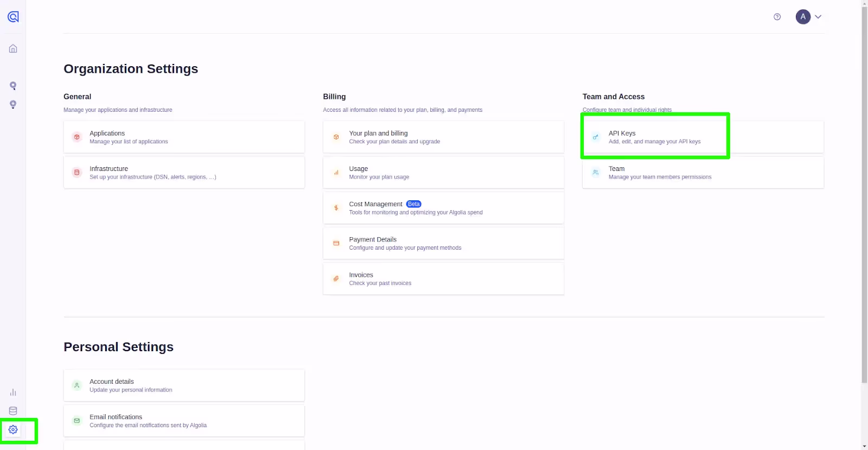
Task: Open the data sources database sidebar icon
Action: (13, 411)
